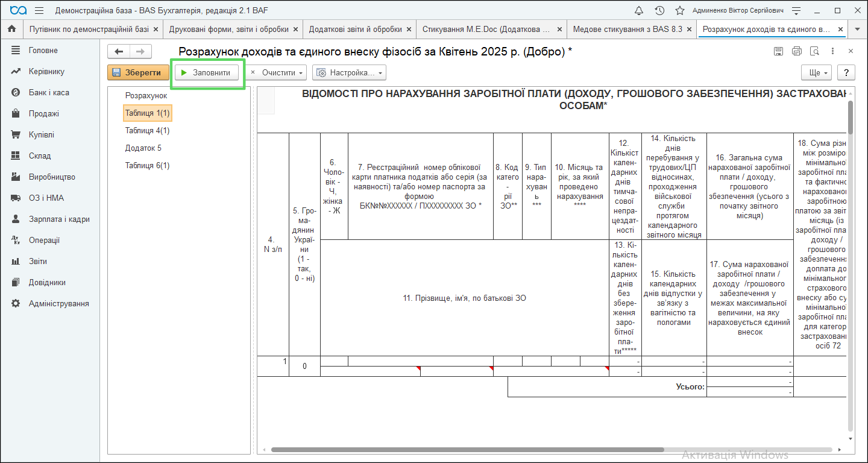Image resolution: width=868 pixels, height=463 pixels.
Task: Expand the open tabs list arrow
Action: pos(858,29)
